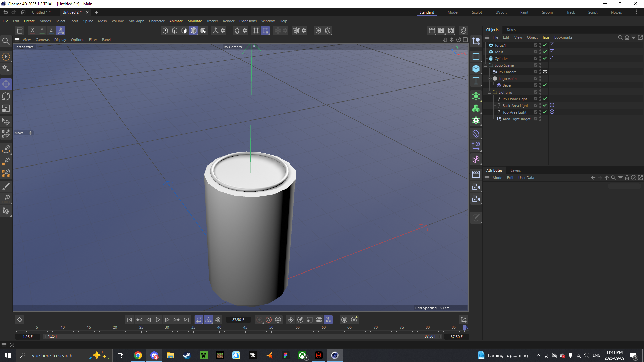Collapse the Logo Anim group
Screen dimensions: 644x362
click(490, 78)
